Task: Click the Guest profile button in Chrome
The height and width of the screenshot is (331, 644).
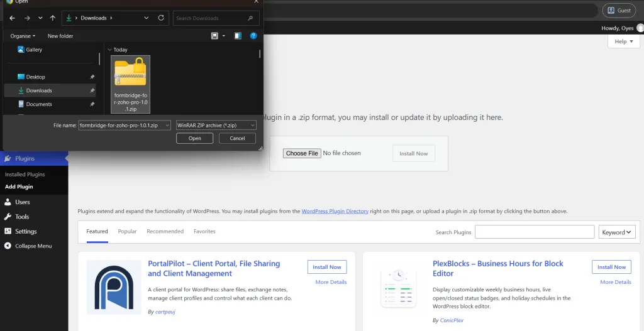Action: coord(619,11)
